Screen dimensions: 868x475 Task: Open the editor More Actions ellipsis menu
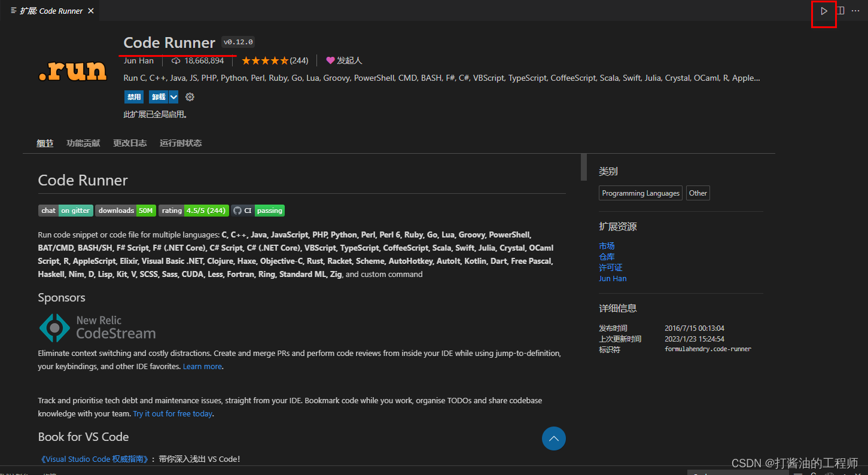pos(855,11)
